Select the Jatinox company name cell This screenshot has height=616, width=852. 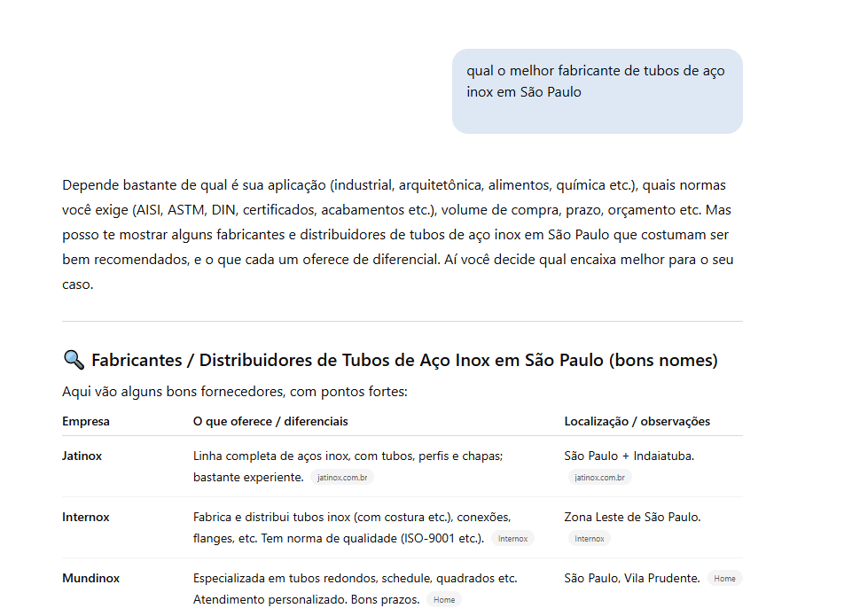tap(82, 456)
